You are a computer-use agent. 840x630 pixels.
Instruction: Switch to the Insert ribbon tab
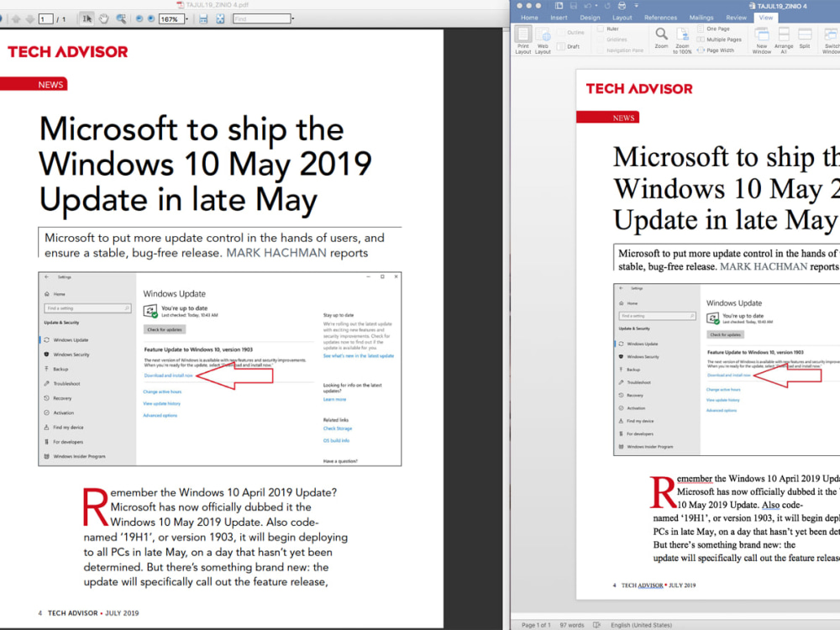pos(559,18)
